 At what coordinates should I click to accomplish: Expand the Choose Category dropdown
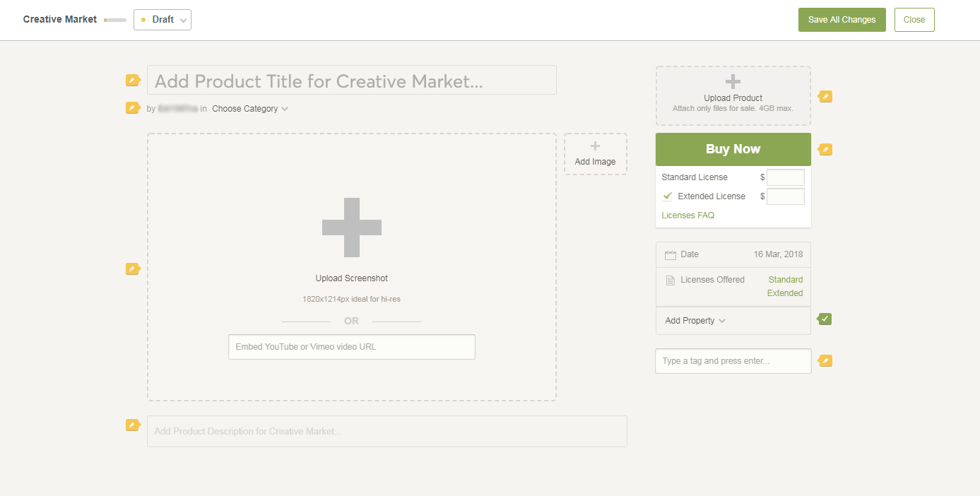tap(250, 109)
